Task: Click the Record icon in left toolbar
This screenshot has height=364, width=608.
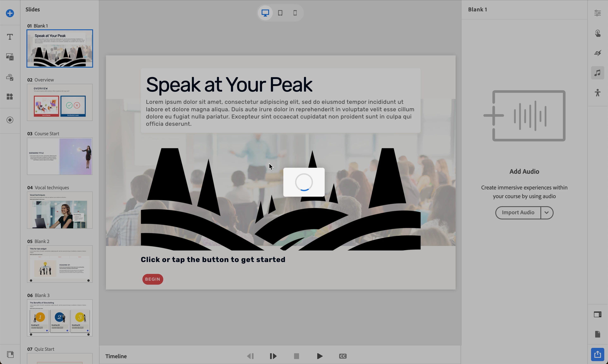Action: click(10, 120)
